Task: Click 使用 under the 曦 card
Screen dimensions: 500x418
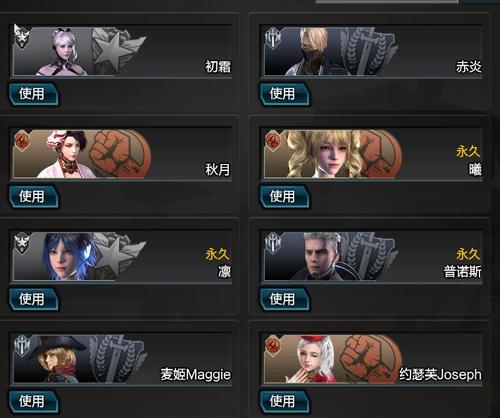Action: coord(284,197)
